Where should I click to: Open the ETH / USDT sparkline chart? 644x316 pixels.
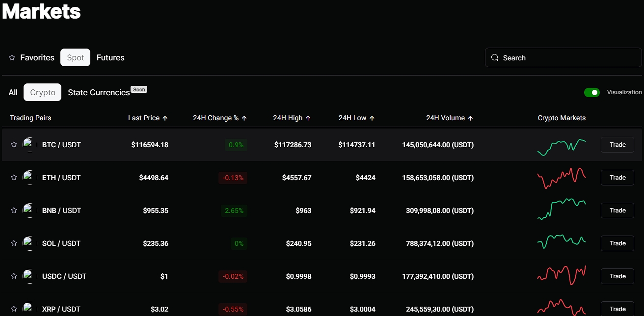click(x=562, y=178)
